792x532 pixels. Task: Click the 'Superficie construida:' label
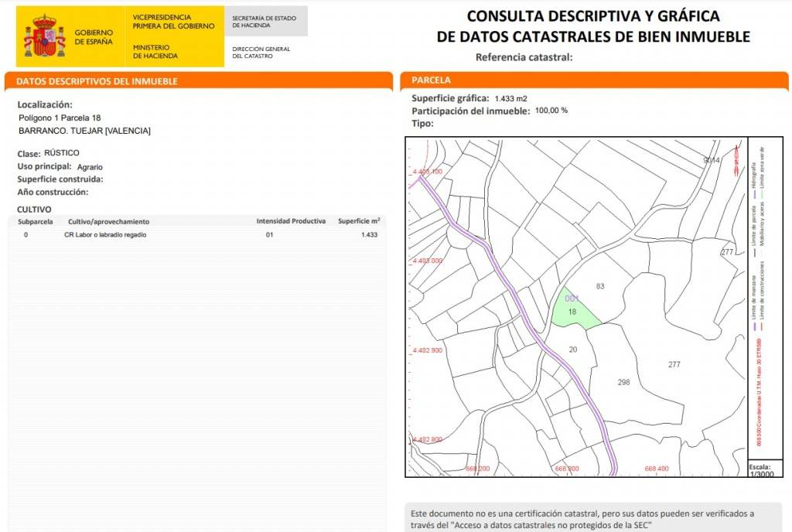click(60, 179)
